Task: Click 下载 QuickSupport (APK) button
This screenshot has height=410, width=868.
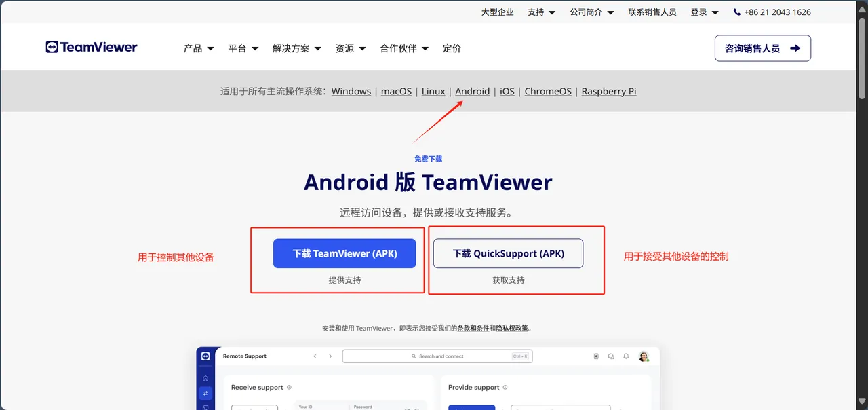Action: pyautogui.click(x=509, y=253)
